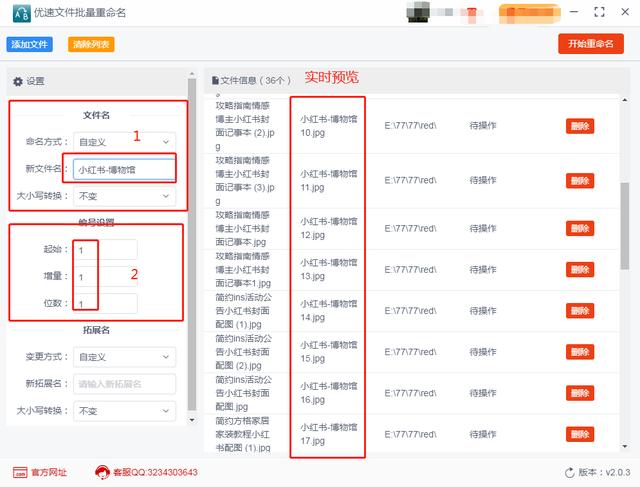The image size is (640, 487).
Task: Click the official website icon
Action: tap(20, 473)
